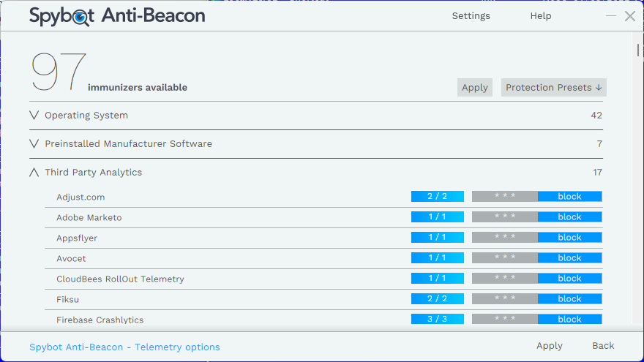Choose the *** option for Avocet
This screenshot has height=362, width=644.
(x=505, y=257)
